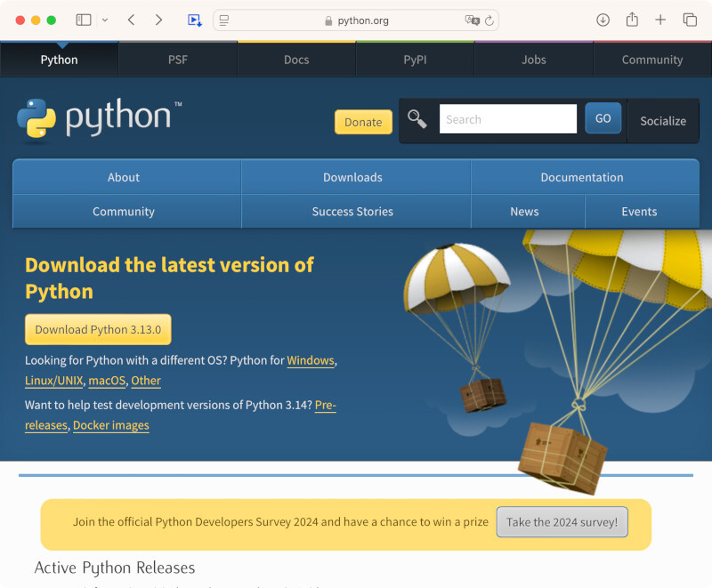Open the Socialize dropdown
The width and height of the screenshot is (712, 588).
tap(663, 121)
